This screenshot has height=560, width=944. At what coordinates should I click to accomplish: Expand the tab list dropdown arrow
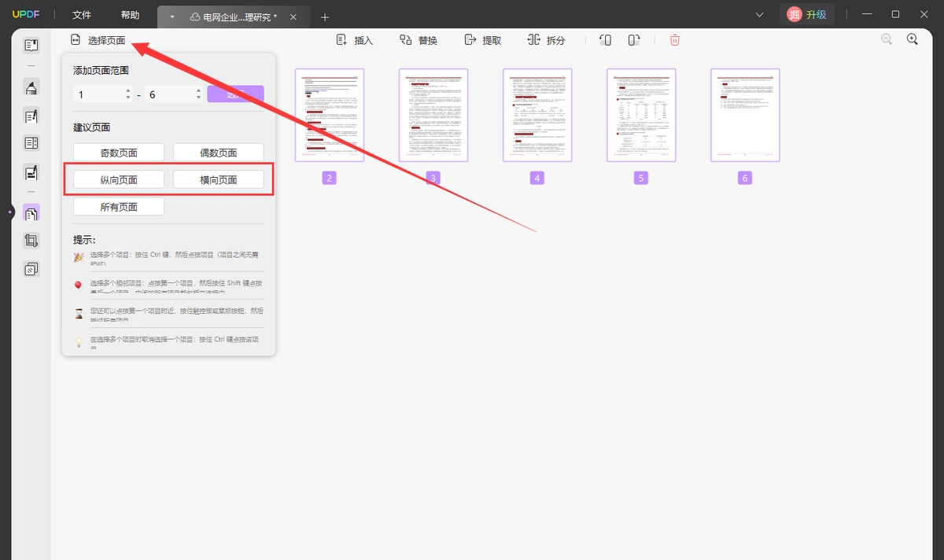click(172, 17)
